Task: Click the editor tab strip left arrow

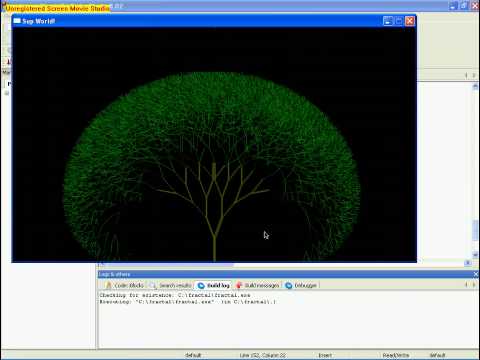Action: (466, 76)
